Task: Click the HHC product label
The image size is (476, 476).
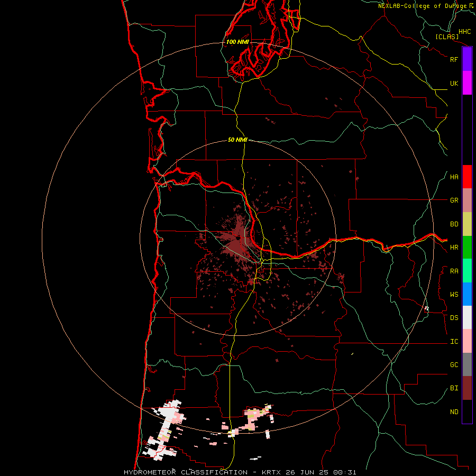Action: [x=464, y=32]
